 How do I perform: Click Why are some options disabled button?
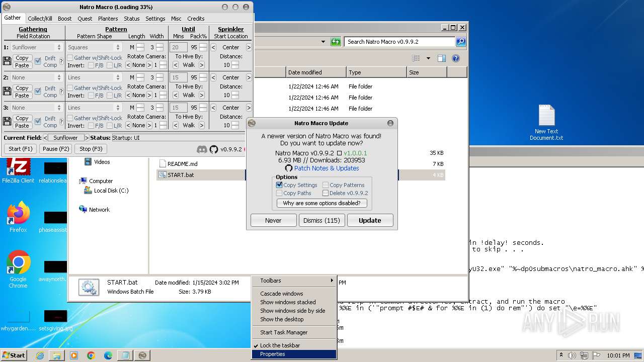pos(321,203)
